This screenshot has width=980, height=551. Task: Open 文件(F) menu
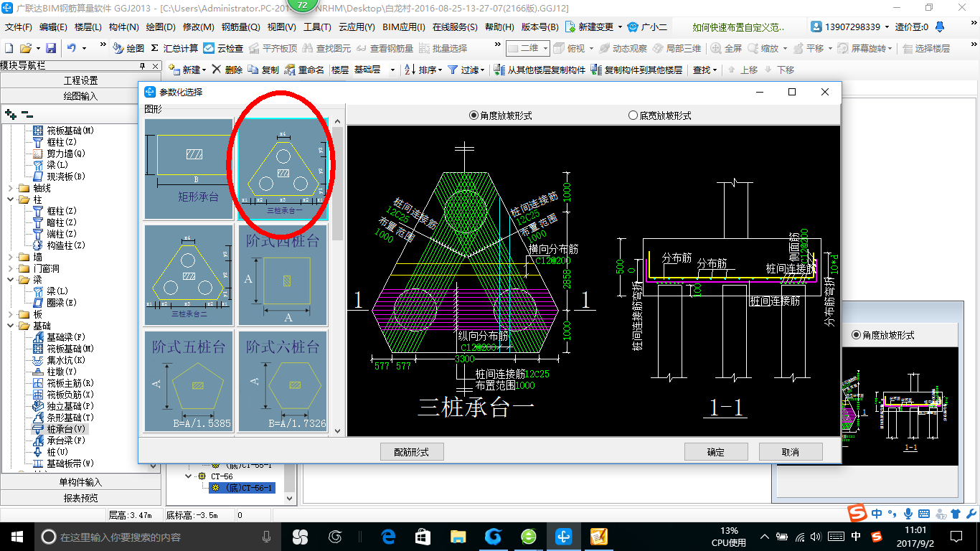[x=19, y=27]
